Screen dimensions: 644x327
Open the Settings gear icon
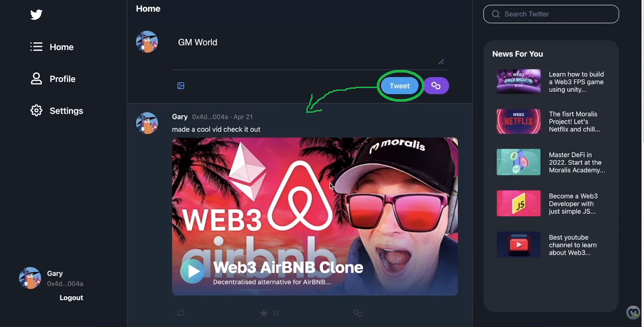click(x=36, y=110)
